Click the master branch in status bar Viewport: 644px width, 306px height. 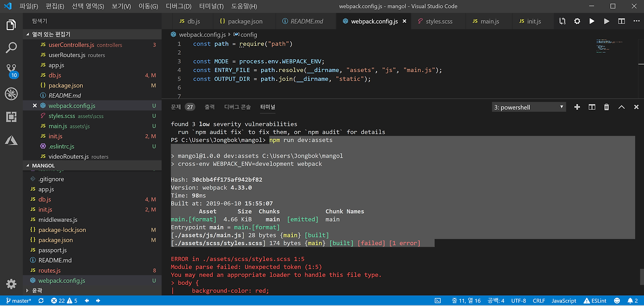[x=18, y=300]
